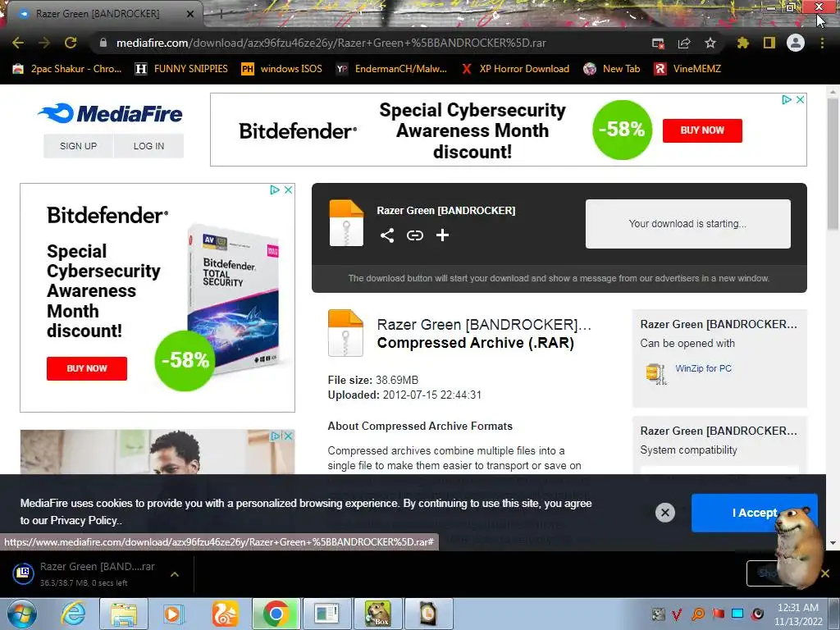
Task: Expand the Razer Green download item chevron
Action: click(175, 573)
